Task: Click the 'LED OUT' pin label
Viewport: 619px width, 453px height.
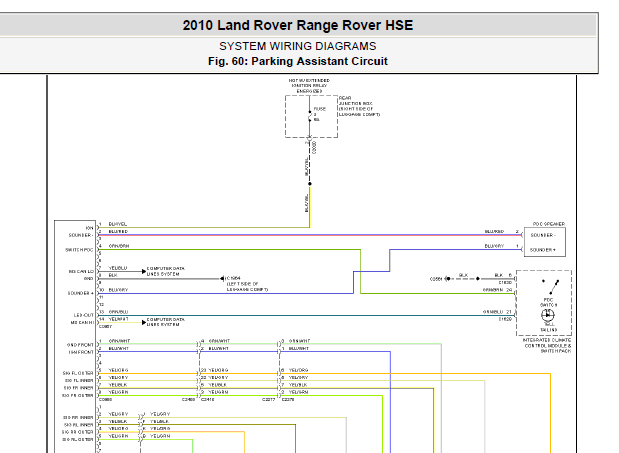Action: point(83,315)
